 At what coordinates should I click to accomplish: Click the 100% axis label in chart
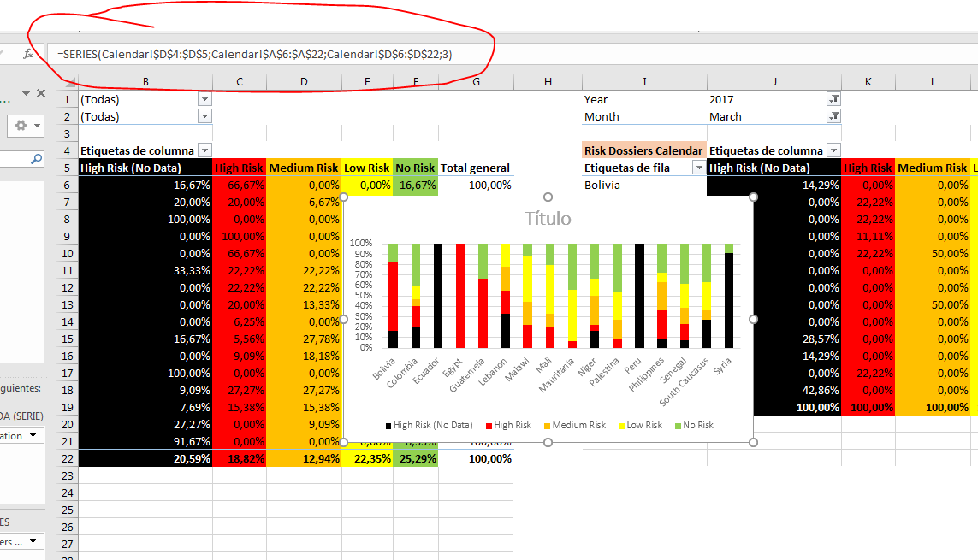(361, 243)
